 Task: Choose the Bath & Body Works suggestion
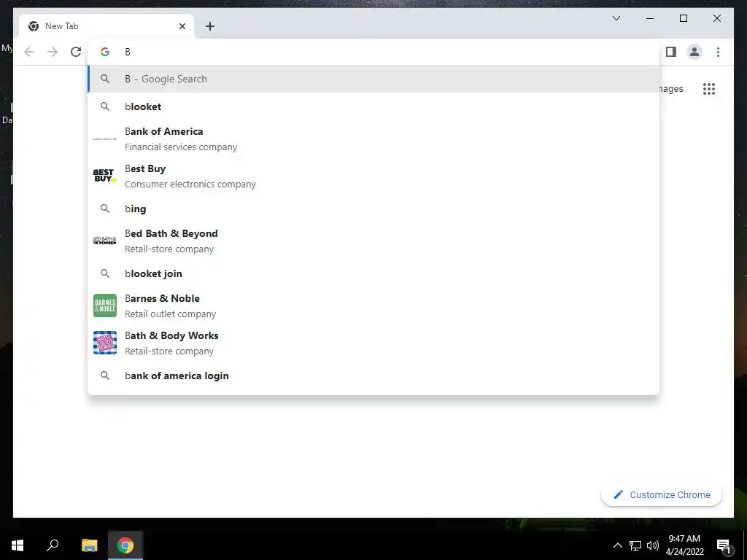pos(373,343)
